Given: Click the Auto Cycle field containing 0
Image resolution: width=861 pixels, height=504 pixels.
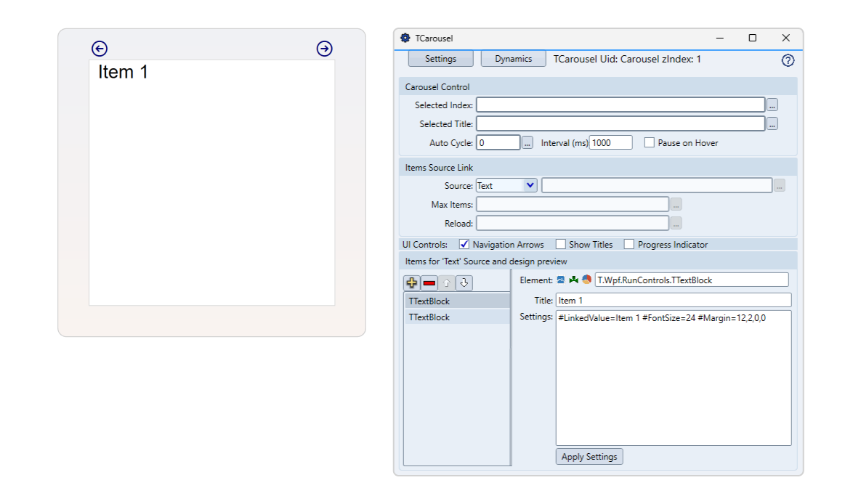Looking at the screenshot, I should point(498,143).
